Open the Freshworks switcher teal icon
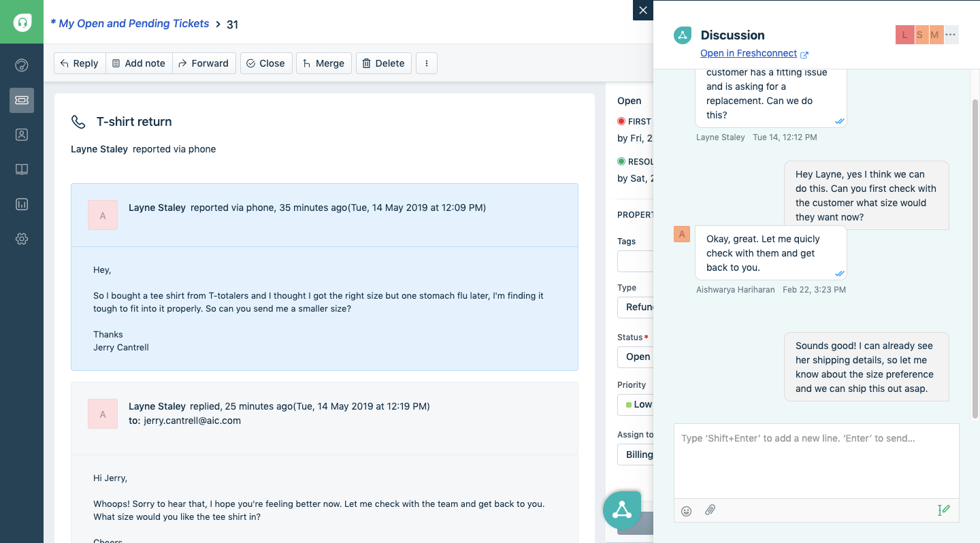980x543 pixels. (x=621, y=510)
